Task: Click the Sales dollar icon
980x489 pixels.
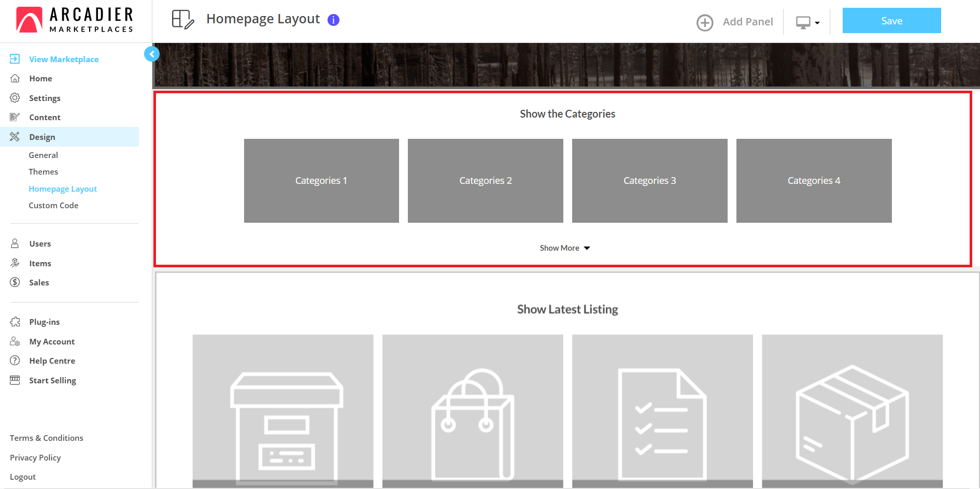Action: click(15, 282)
